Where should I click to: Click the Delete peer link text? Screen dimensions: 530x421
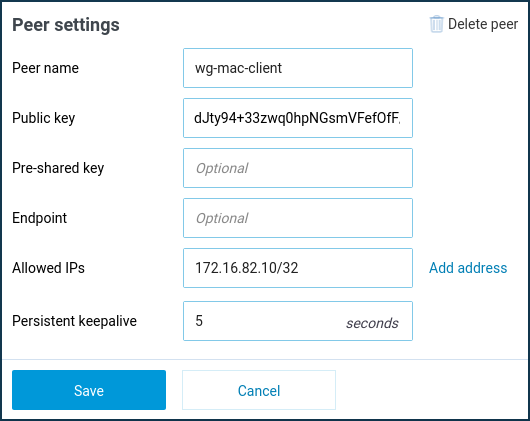(483, 24)
